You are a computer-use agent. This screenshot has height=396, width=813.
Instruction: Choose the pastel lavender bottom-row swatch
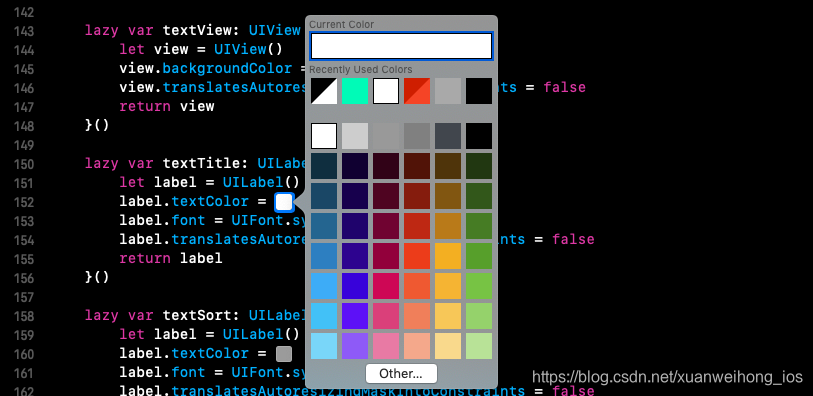point(355,346)
